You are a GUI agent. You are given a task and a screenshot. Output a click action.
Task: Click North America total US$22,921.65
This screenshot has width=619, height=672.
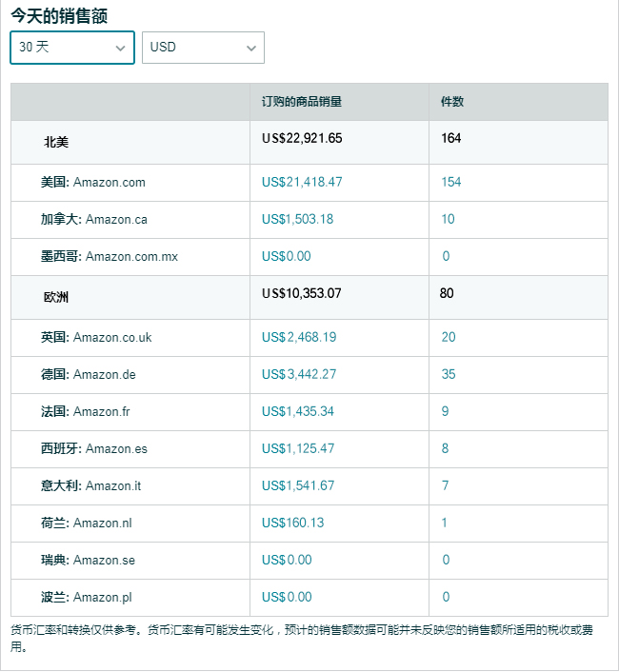302,138
